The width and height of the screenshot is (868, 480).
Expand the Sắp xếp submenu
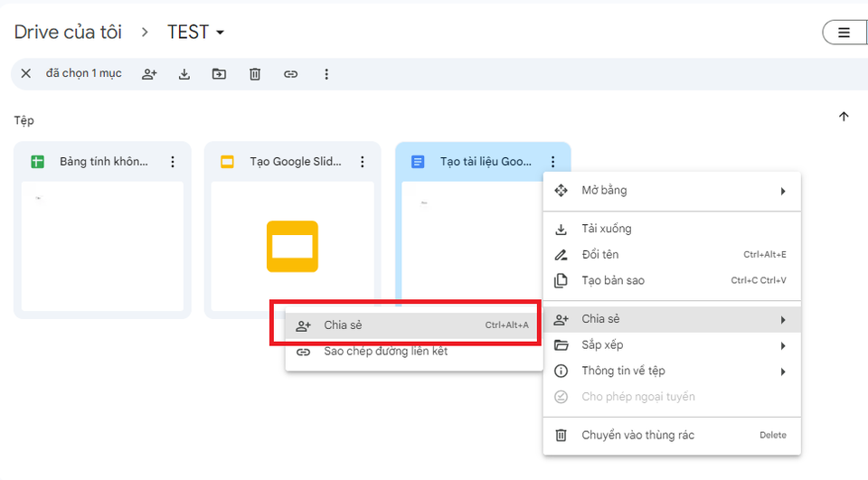(x=671, y=344)
